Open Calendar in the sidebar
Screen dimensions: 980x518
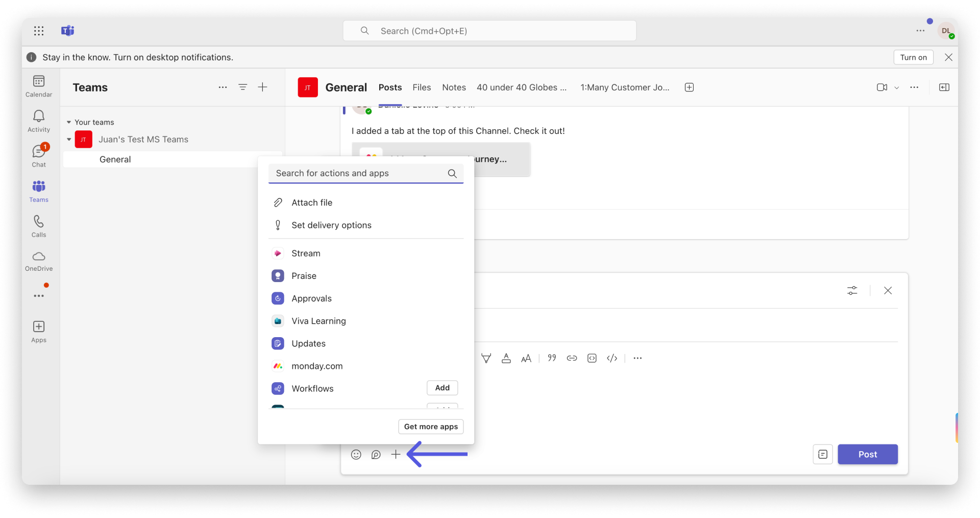39,86
